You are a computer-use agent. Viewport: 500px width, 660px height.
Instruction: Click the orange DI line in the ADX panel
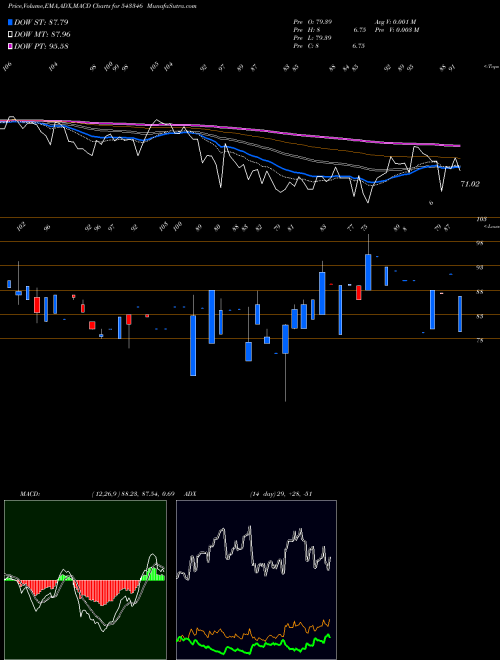point(253,631)
